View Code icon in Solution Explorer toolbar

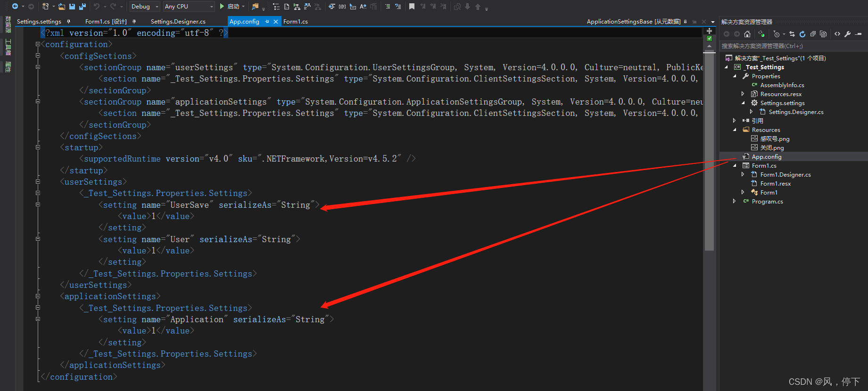tap(837, 34)
